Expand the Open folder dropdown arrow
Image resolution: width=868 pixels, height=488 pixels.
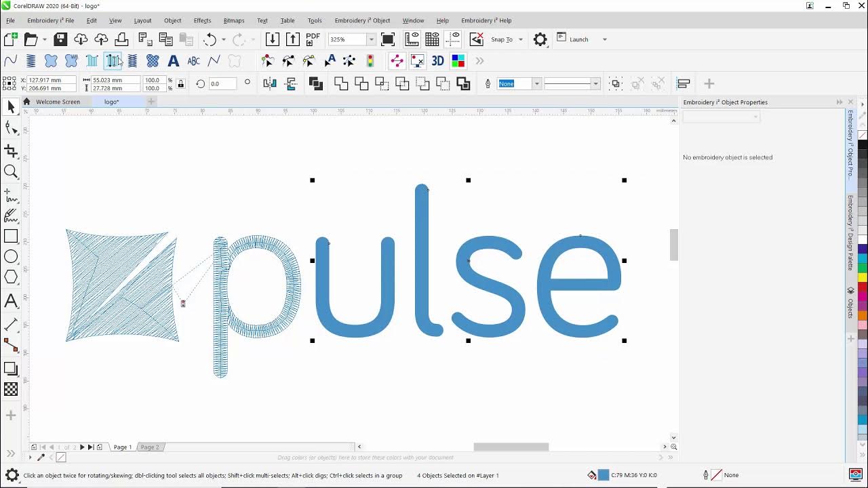pyautogui.click(x=45, y=39)
